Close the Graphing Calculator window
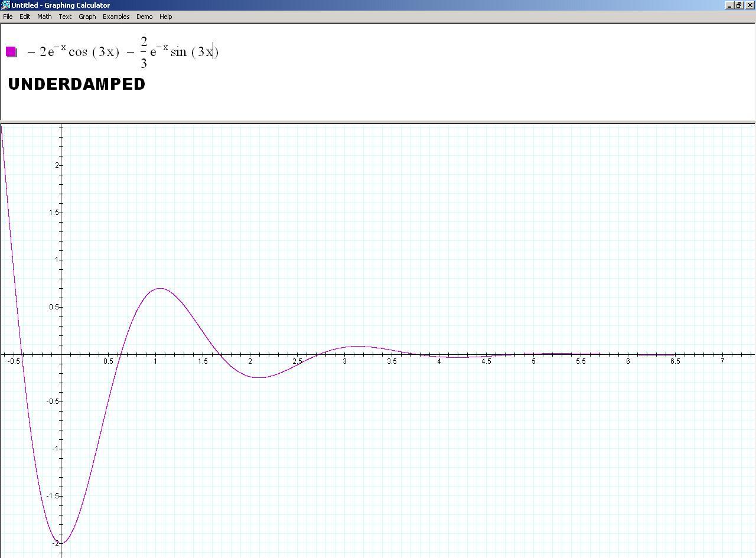This screenshot has width=756, height=558. (750, 5)
